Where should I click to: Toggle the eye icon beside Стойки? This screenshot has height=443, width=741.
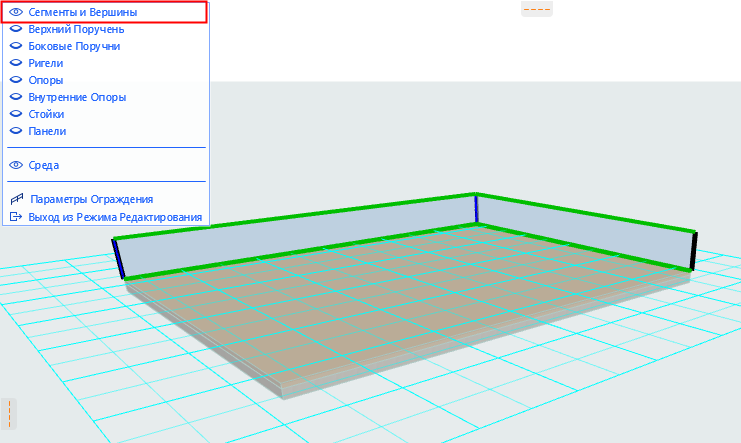click(16, 114)
